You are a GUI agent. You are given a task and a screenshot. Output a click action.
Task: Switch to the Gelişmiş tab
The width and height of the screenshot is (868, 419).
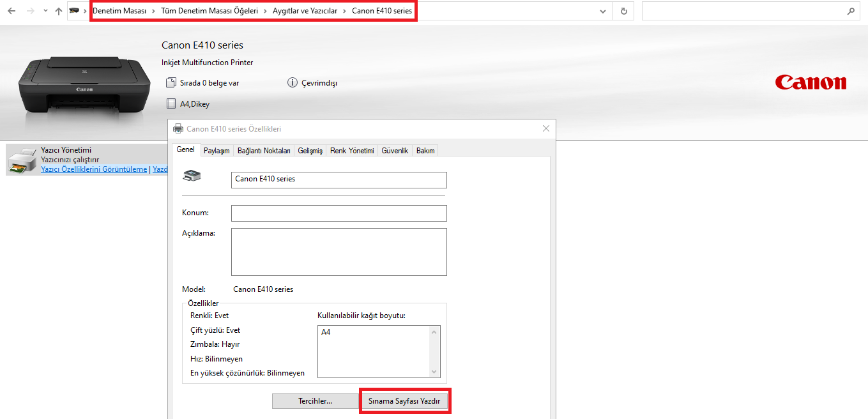(x=310, y=151)
